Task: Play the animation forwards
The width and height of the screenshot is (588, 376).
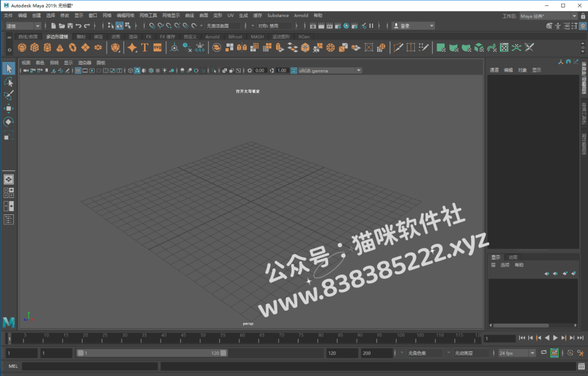Action: tap(555, 338)
